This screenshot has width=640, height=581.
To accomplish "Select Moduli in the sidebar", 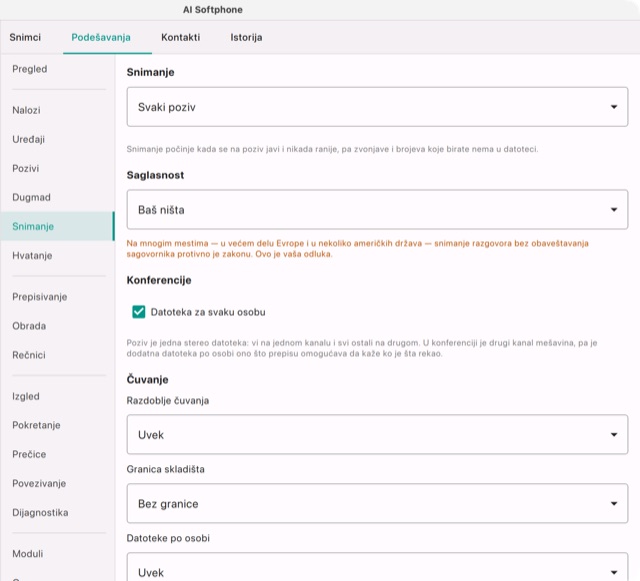I will 57,554.
